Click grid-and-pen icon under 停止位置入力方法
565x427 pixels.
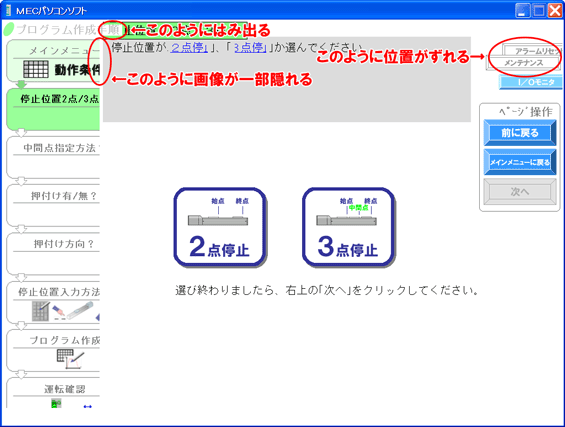(41, 311)
